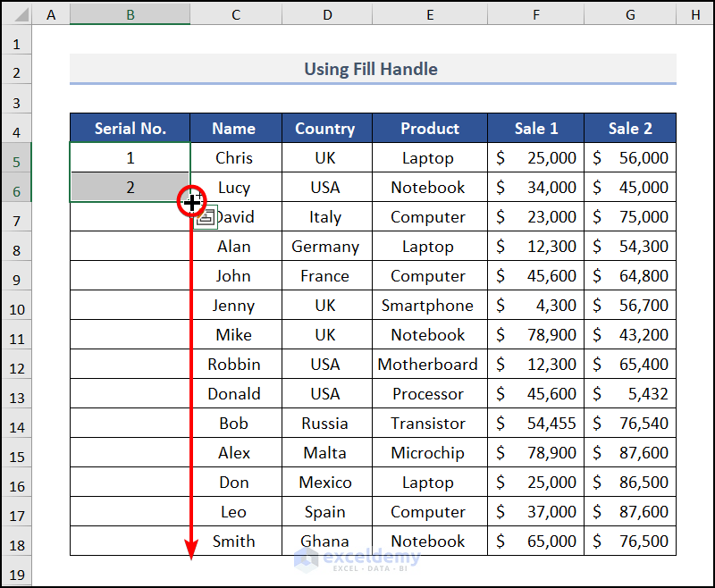The width and height of the screenshot is (715, 588).
Task: Click the cell containing Ghana
Action: tap(326, 542)
